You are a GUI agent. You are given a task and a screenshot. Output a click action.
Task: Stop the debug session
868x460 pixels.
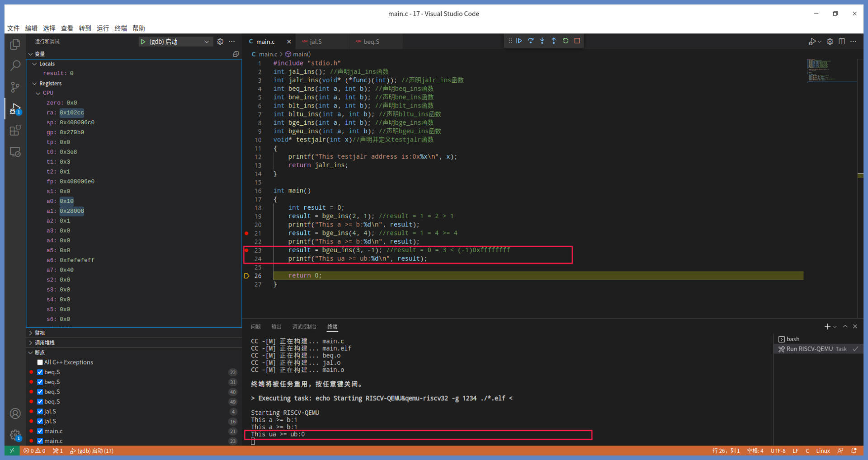[x=577, y=41]
